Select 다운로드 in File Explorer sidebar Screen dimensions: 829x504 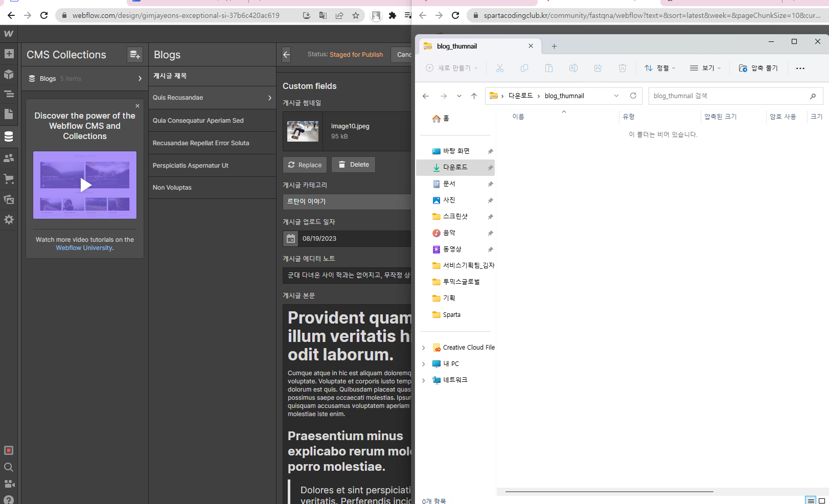tap(455, 167)
